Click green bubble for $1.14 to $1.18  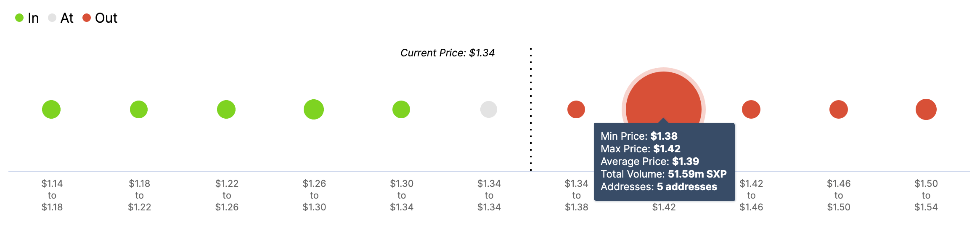(x=51, y=109)
